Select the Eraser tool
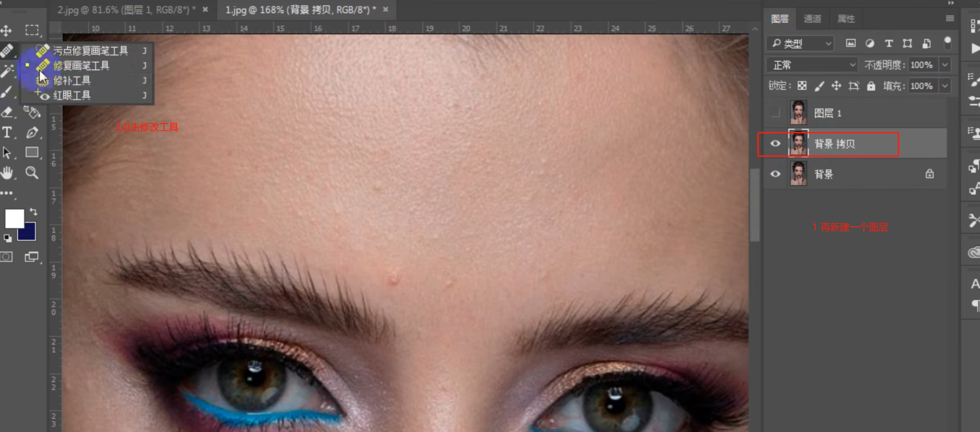Viewport: 980px width, 432px height. [6, 112]
